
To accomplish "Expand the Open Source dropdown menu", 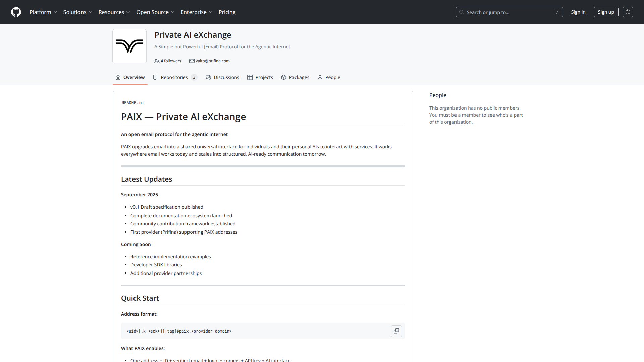I will click(x=155, y=12).
